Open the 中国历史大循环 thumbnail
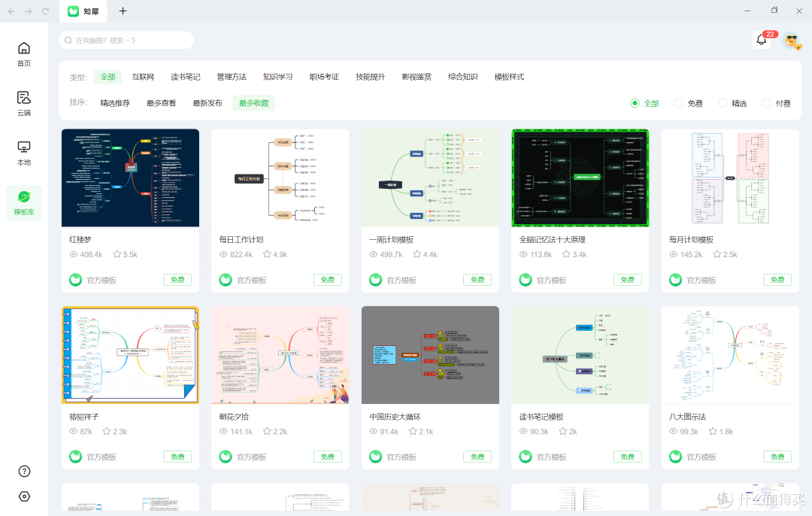 point(430,355)
